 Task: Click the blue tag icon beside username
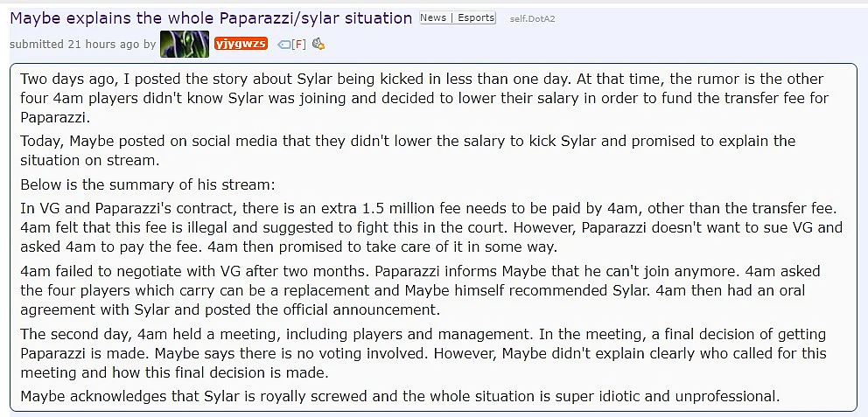(x=284, y=45)
